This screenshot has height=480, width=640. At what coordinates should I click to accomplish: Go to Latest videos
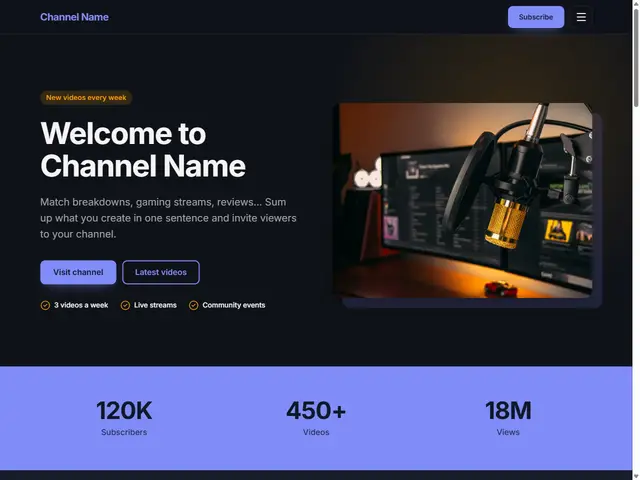[161, 272]
